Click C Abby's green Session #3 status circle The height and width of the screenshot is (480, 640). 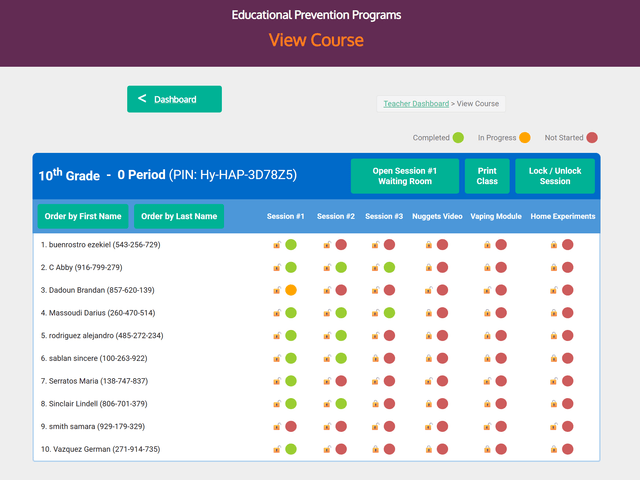(389, 267)
